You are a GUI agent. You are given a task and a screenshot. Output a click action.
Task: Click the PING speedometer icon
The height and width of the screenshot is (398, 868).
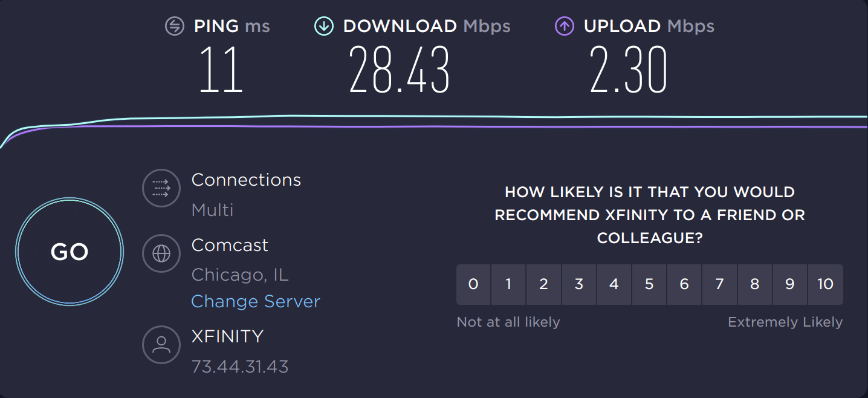(x=173, y=26)
